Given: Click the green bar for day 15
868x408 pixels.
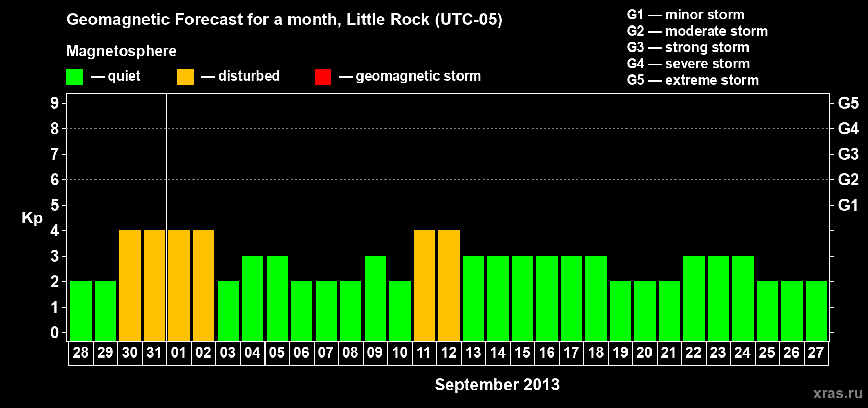Looking at the screenshot, I should coord(522,298).
